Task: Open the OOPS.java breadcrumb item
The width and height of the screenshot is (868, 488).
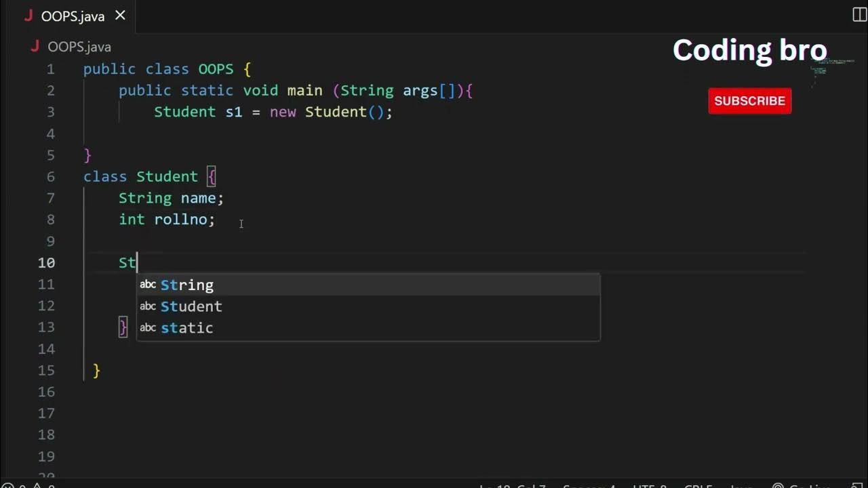Action: coord(79,47)
